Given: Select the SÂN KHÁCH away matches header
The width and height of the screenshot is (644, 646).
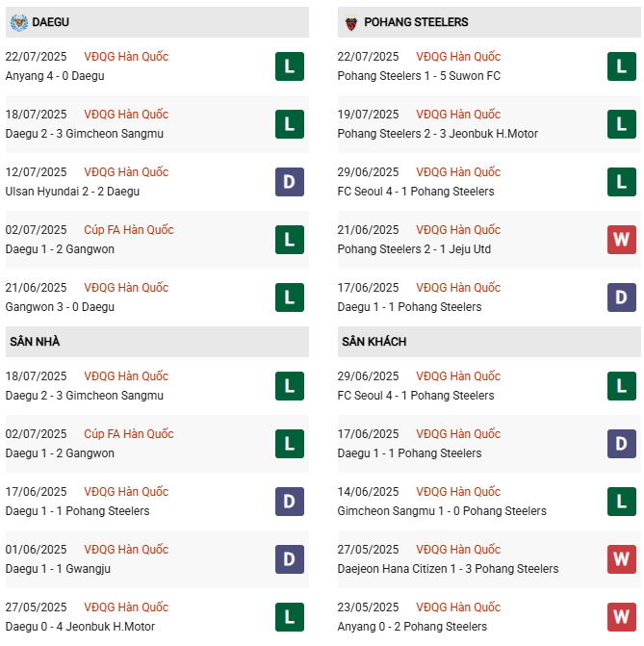Looking at the screenshot, I should [x=374, y=342].
